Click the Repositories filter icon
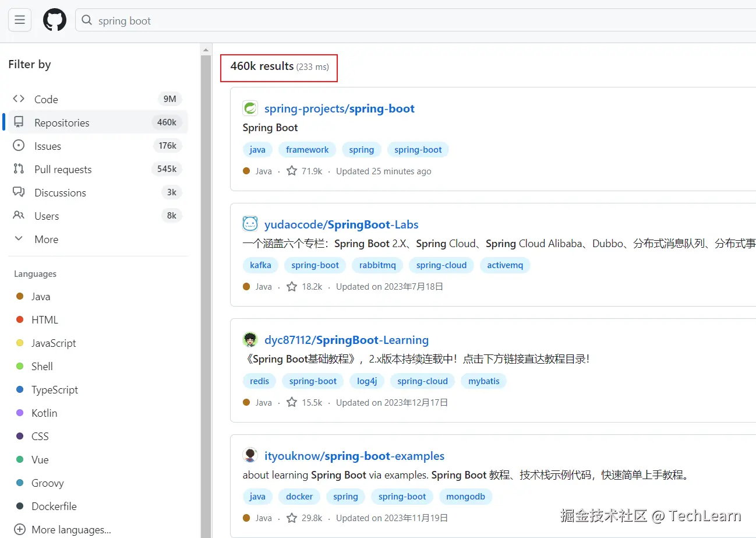756x538 pixels. pyautogui.click(x=19, y=122)
